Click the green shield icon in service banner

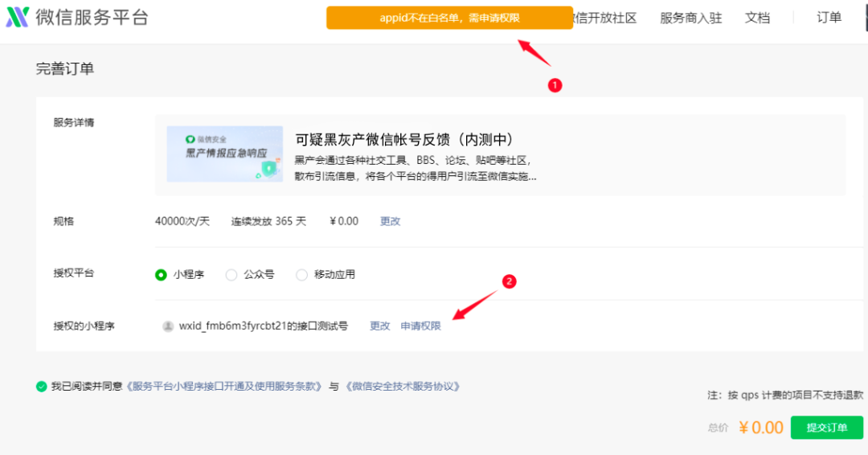268,168
